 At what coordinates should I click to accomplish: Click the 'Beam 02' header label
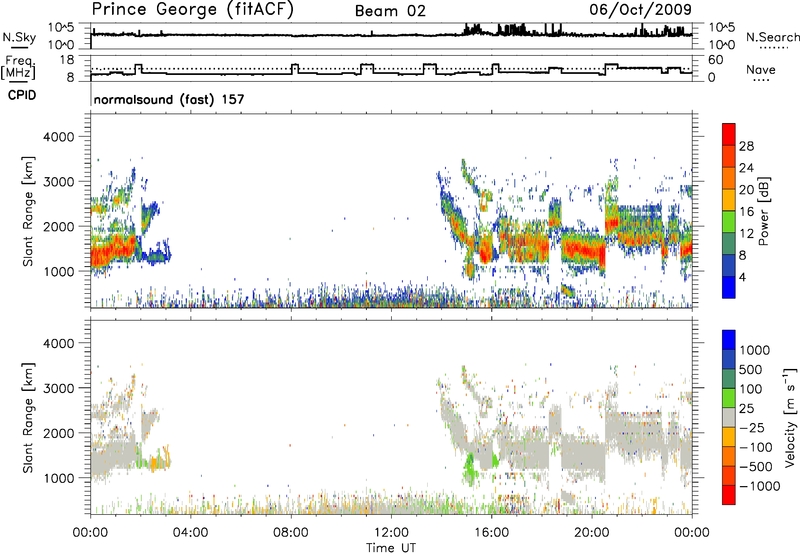click(x=390, y=11)
